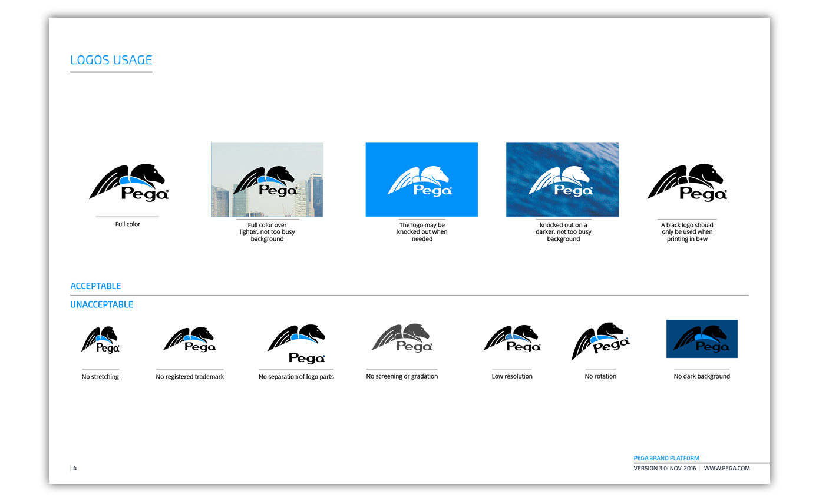
Task: Click the "No dark background" caption
Action: (x=702, y=377)
